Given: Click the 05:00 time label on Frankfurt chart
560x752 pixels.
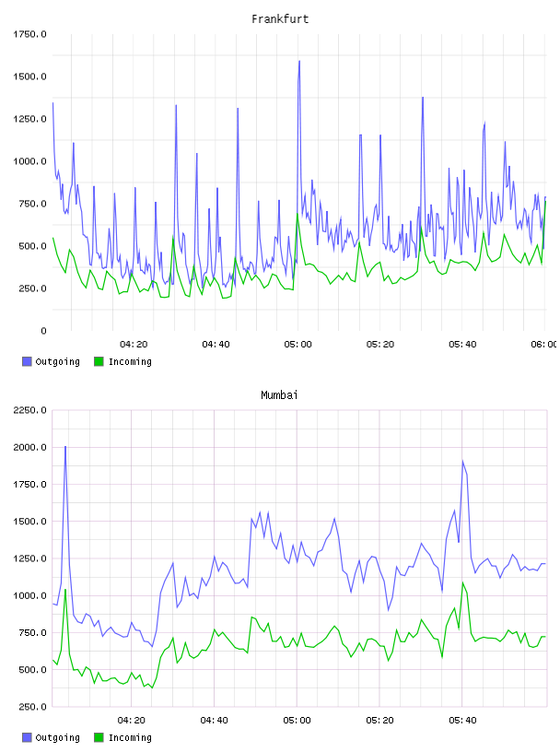Looking at the screenshot, I should point(297,344).
